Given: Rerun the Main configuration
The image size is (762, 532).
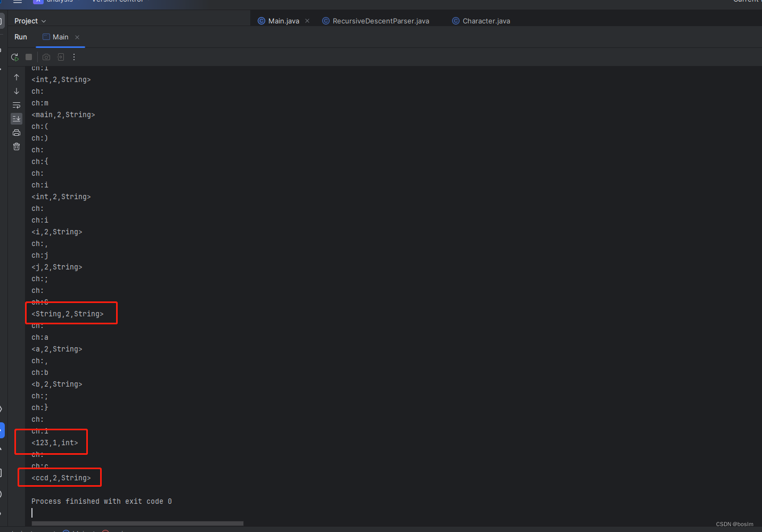Looking at the screenshot, I should click(x=14, y=57).
